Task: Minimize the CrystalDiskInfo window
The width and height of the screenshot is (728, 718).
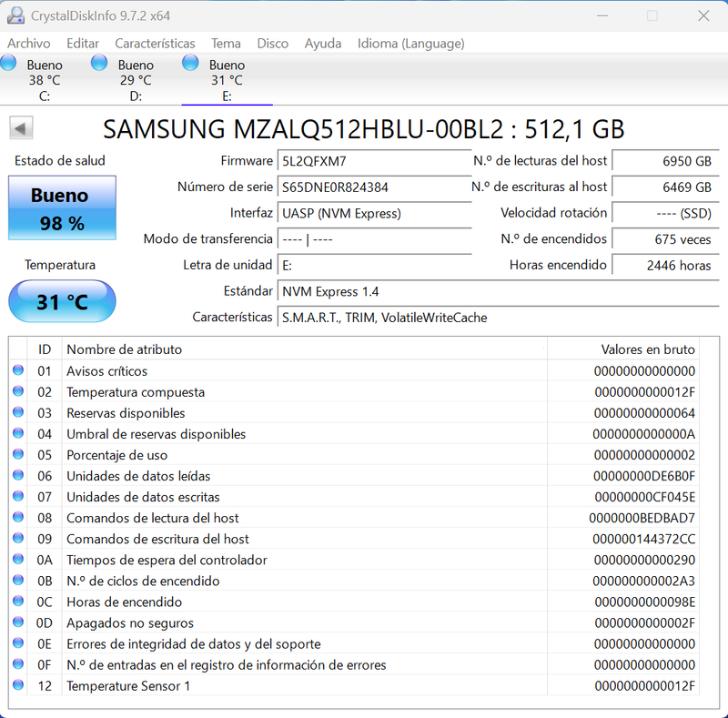Action: click(602, 15)
